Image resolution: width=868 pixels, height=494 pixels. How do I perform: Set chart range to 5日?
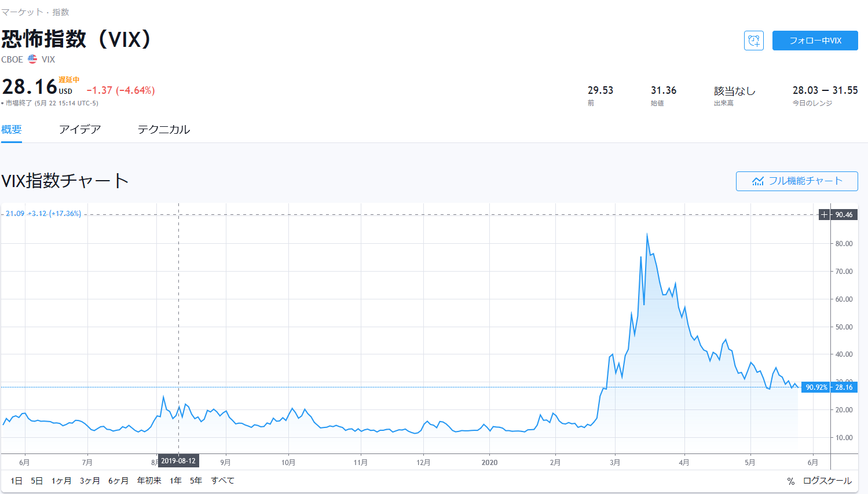point(36,481)
